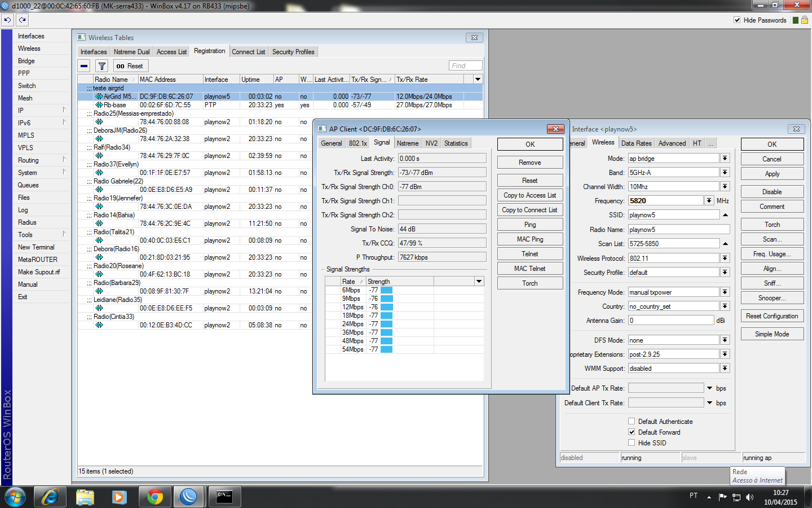Click the undo arrow in WinBox toolbar

pyautogui.click(x=7, y=20)
